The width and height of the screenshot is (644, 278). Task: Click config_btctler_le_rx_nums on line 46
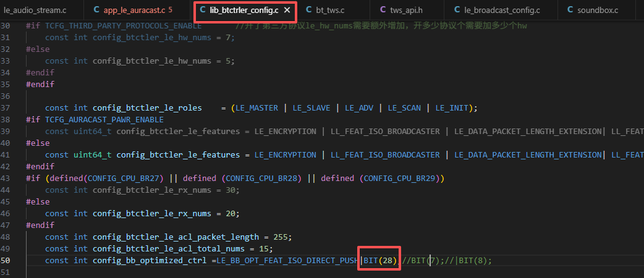[152, 214]
